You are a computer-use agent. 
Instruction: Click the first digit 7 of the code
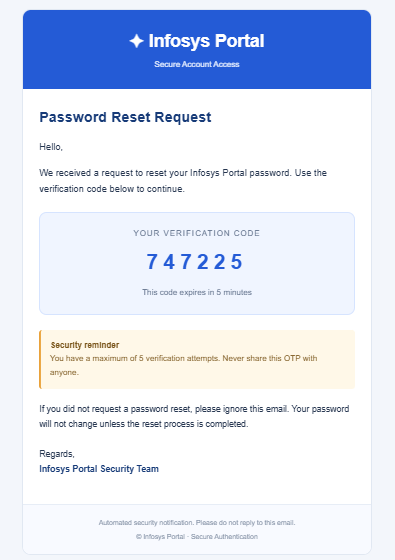click(152, 261)
